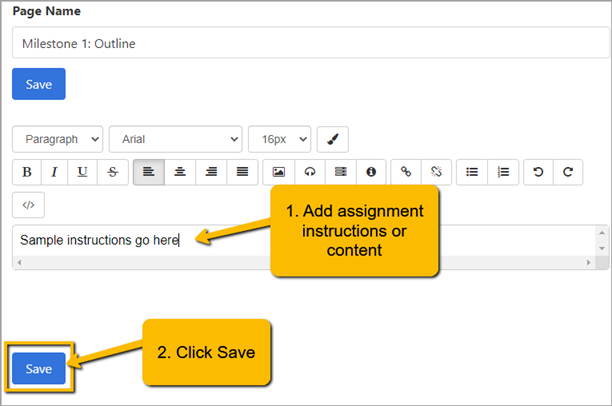Justify the text
Screen dimensions: 612x406
242,172
